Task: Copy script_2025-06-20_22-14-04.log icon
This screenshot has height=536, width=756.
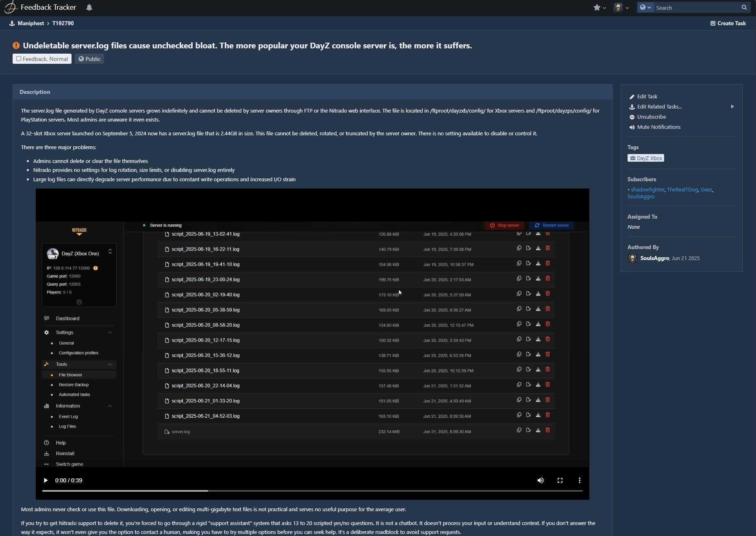Action: tap(519, 384)
